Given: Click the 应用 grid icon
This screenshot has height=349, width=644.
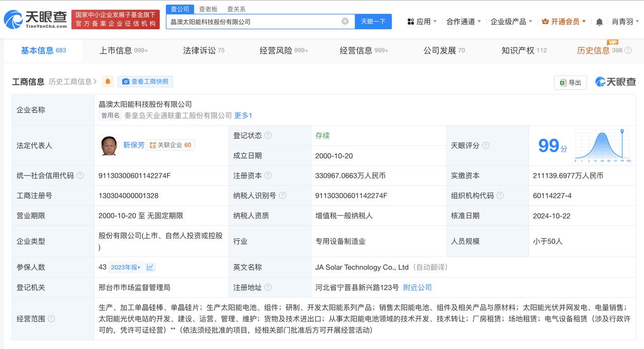Looking at the screenshot, I should tap(411, 22).
